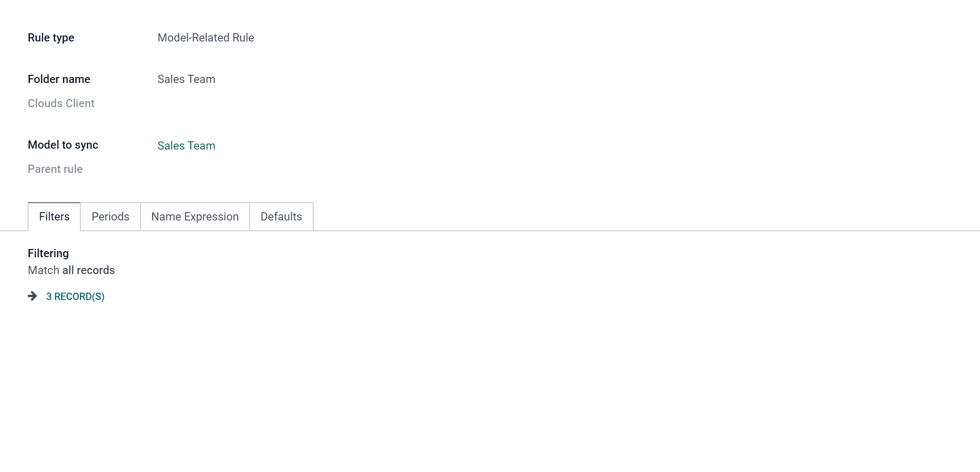Click the Rule type label
The height and width of the screenshot is (472, 980).
51,38
